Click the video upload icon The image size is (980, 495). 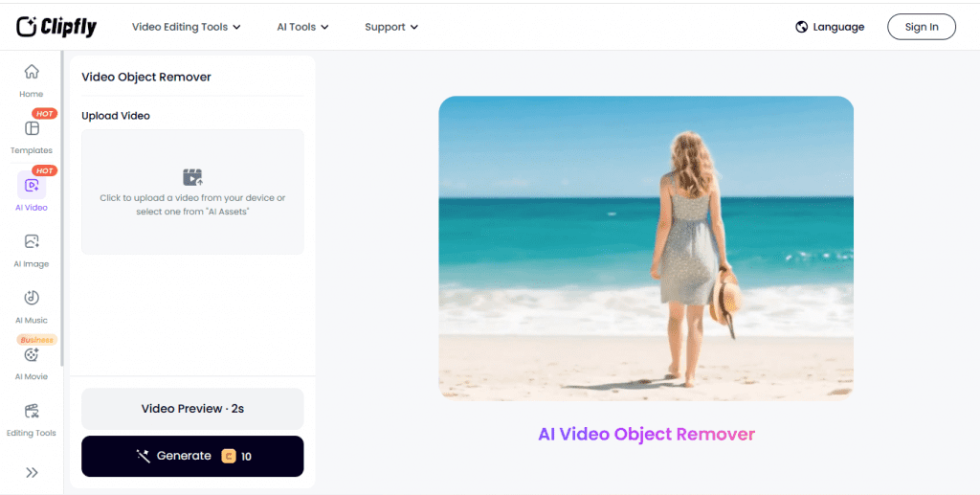(192, 177)
